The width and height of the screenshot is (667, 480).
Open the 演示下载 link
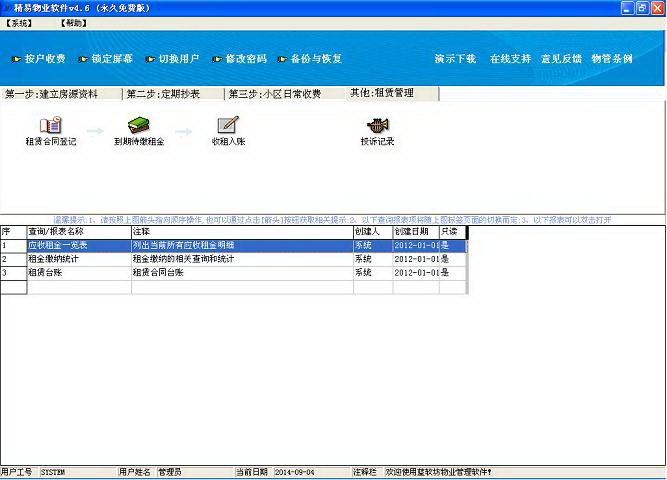click(x=455, y=59)
